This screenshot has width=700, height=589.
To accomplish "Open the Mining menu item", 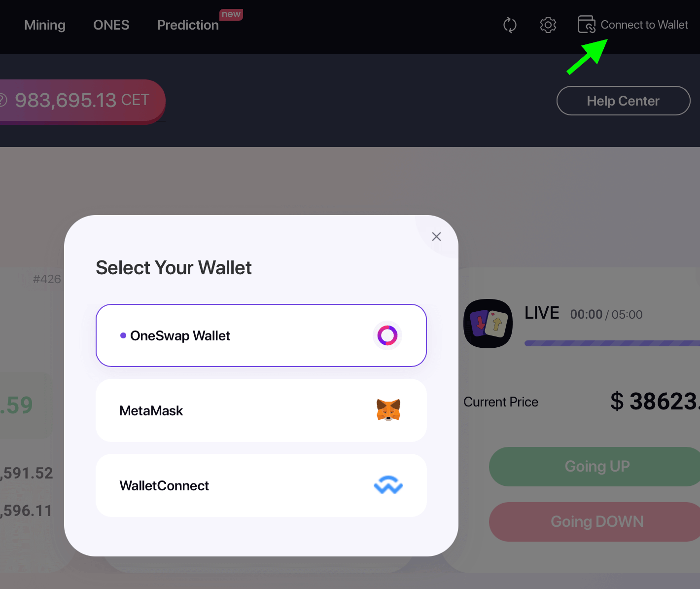I will (x=45, y=25).
